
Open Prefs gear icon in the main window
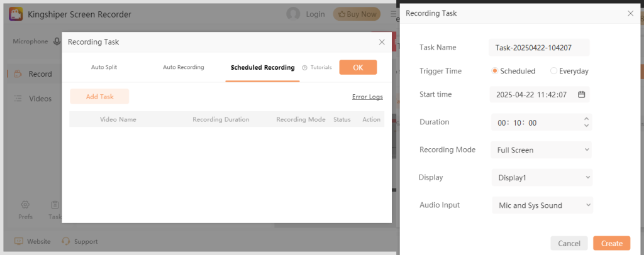coord(25,205)
